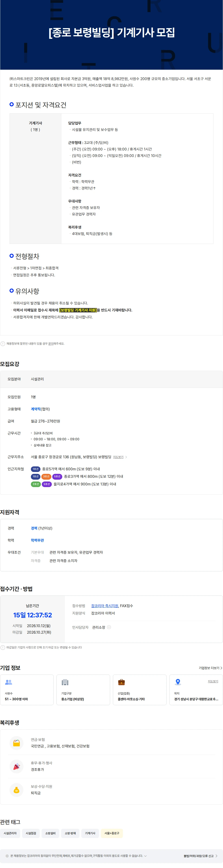Click the blue ring bullet beside 전형절차 heading
The height and width of the screenshot is (868, 223).
tap(11, 256)
